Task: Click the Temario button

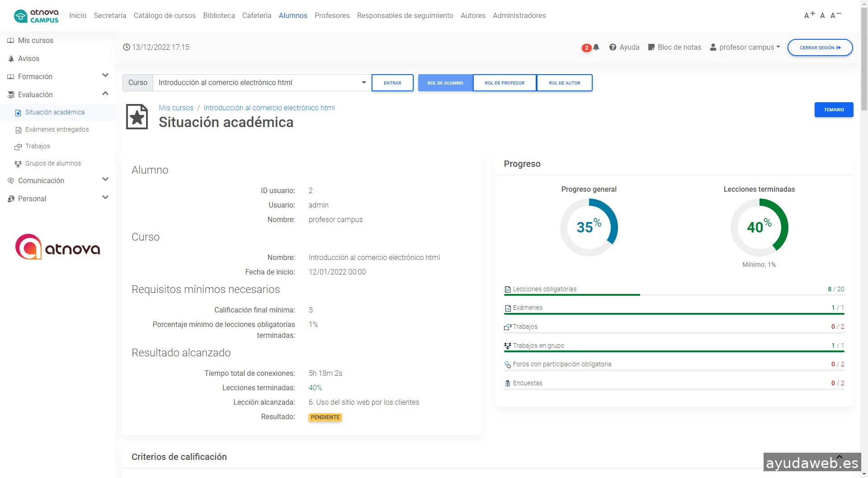Action: (834, 109)
